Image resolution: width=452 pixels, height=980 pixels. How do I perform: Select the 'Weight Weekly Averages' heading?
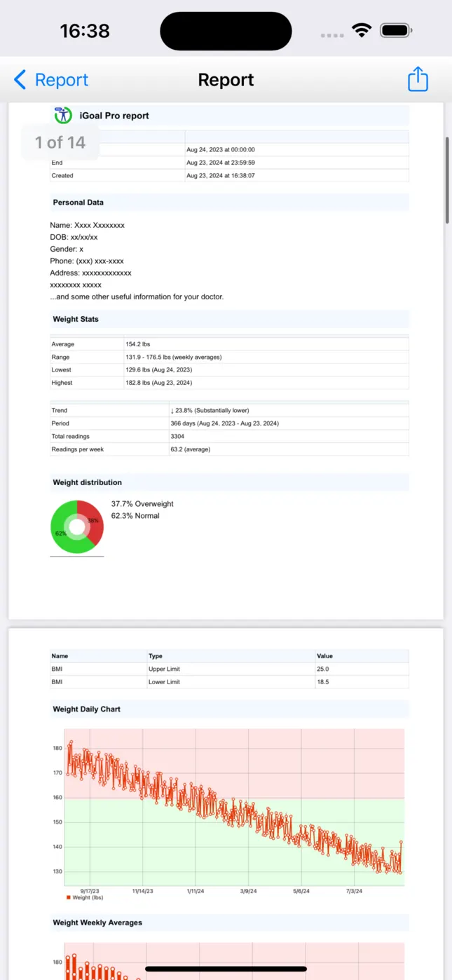tap(97, 923)
